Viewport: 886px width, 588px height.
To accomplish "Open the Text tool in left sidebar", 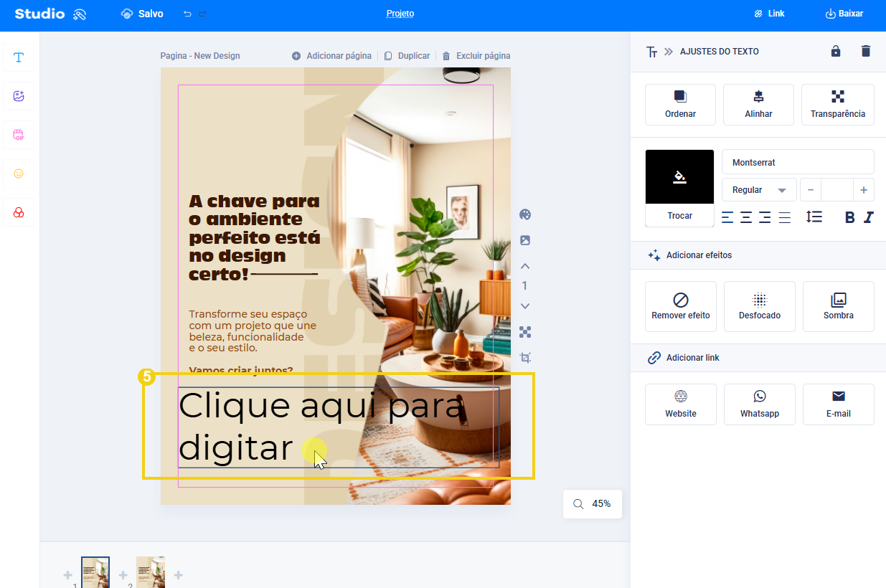I will (x=19, y=57).
